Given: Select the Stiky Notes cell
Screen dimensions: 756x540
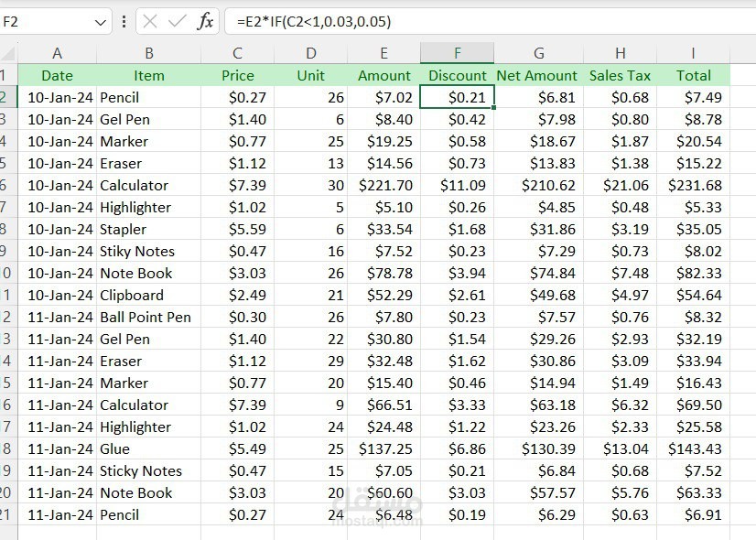Looking at the screenshot, I should [148, 251].
